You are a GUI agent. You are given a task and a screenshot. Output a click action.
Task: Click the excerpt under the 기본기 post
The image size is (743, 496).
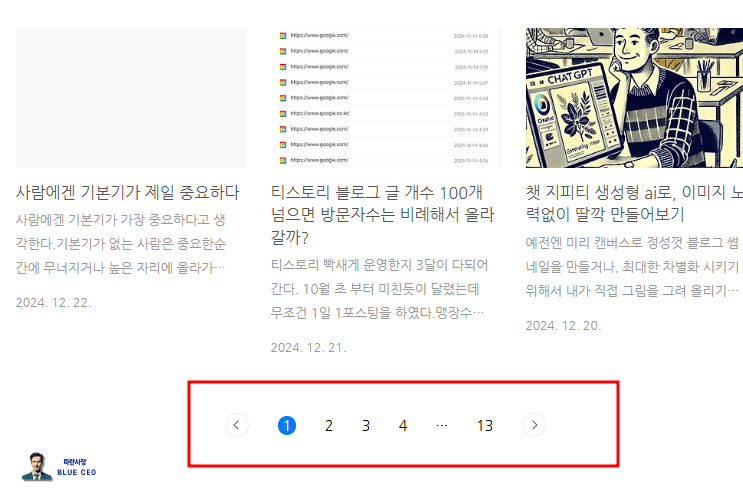(x=121, y=243)
